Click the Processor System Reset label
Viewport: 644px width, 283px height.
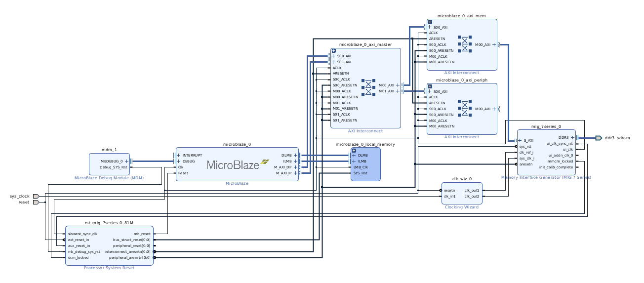[x=109, y=268]
